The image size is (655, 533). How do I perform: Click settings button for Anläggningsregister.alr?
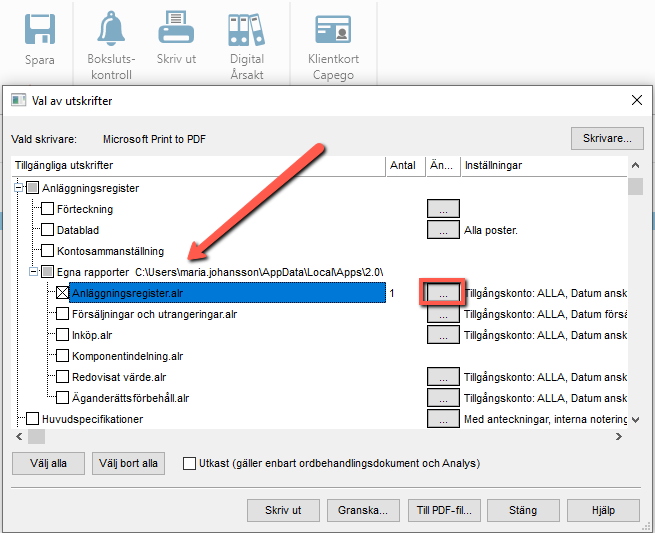pos(443,293)
